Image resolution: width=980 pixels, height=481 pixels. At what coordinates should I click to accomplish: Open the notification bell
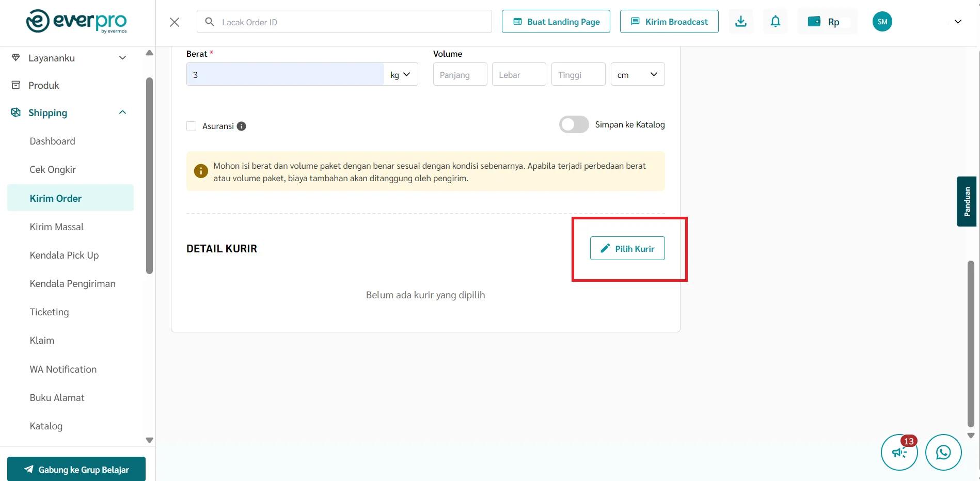775,22
